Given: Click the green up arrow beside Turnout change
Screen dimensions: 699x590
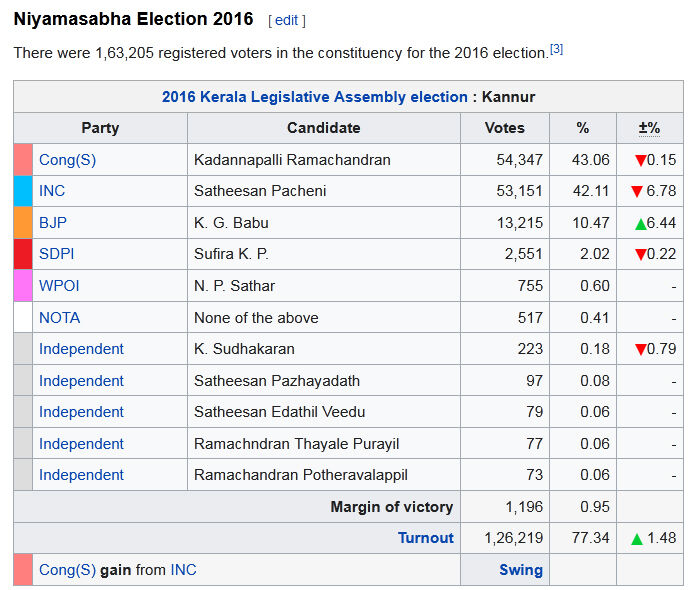Looking at the screenshot, I should (x=636, y=539).
